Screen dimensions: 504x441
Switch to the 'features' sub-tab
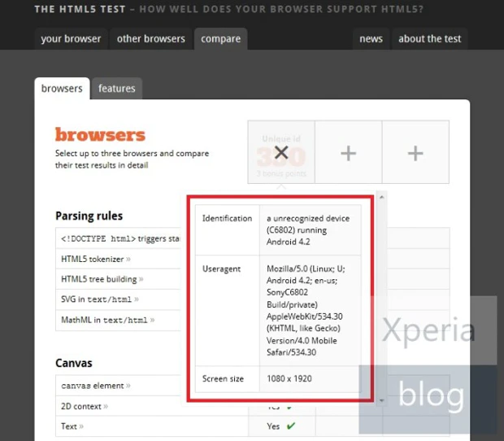pyautogui.click(x=117, y=88)
